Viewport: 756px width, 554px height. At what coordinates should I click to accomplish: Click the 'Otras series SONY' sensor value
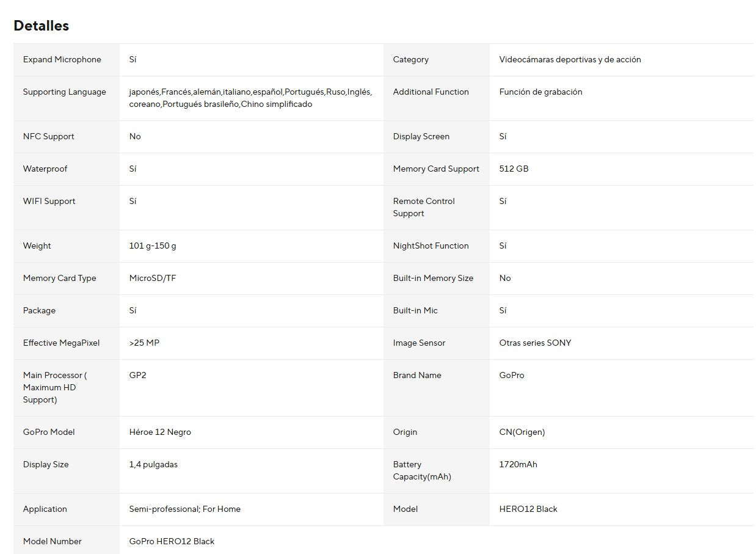[x=535, y=343]
